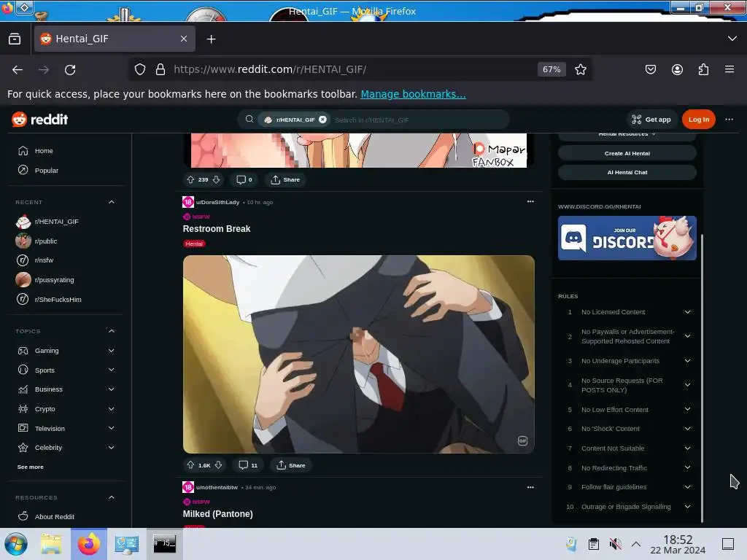The height and width of the screenshot is (560, 747).
Task: Expand the Sports topic
Action: [112, 370]
